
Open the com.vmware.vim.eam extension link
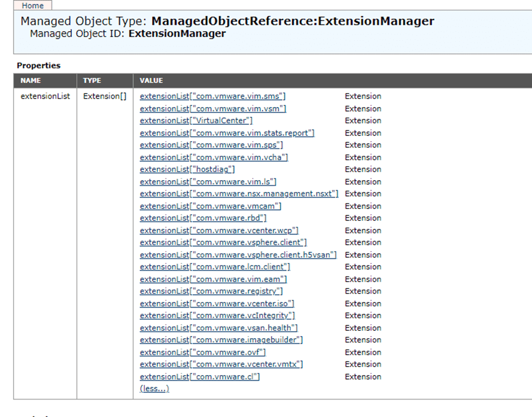click(212, 279)
